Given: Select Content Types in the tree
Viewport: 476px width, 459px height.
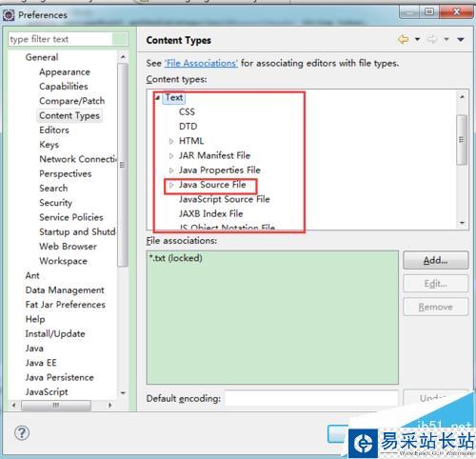Looking at the screenshot, I should 69,116.
